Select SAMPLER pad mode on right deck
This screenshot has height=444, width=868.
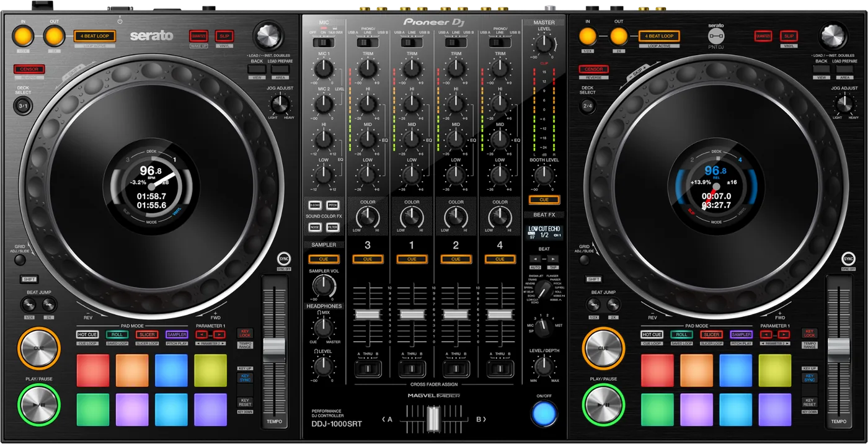point(742,335)
